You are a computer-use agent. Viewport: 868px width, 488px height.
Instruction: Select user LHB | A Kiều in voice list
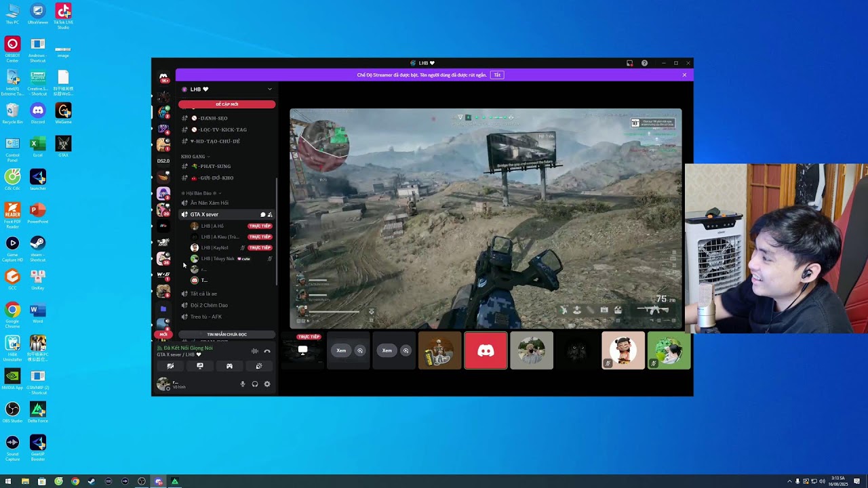click(x=231, y=237)
